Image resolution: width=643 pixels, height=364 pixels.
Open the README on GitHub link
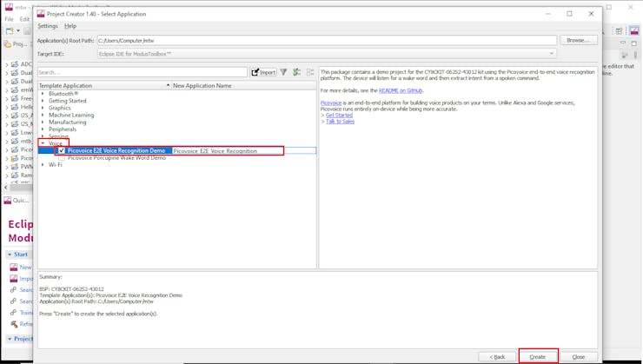point(401,90)
